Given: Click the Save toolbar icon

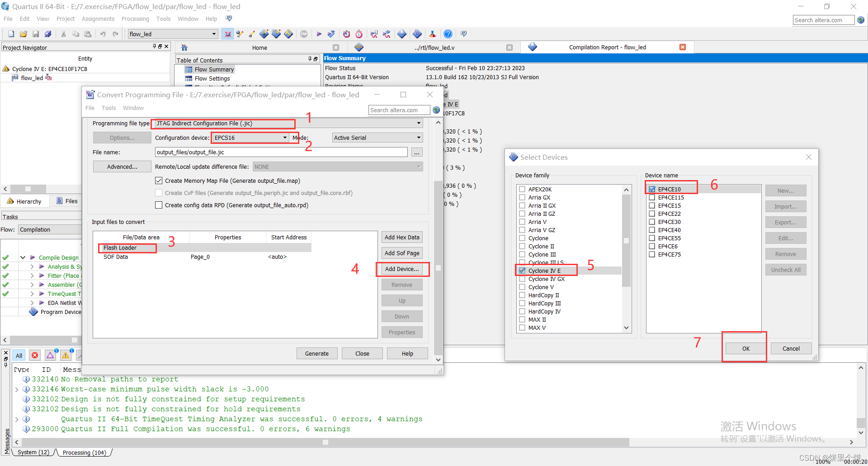Looking at the screenshot, I should (x=36, y=34).
